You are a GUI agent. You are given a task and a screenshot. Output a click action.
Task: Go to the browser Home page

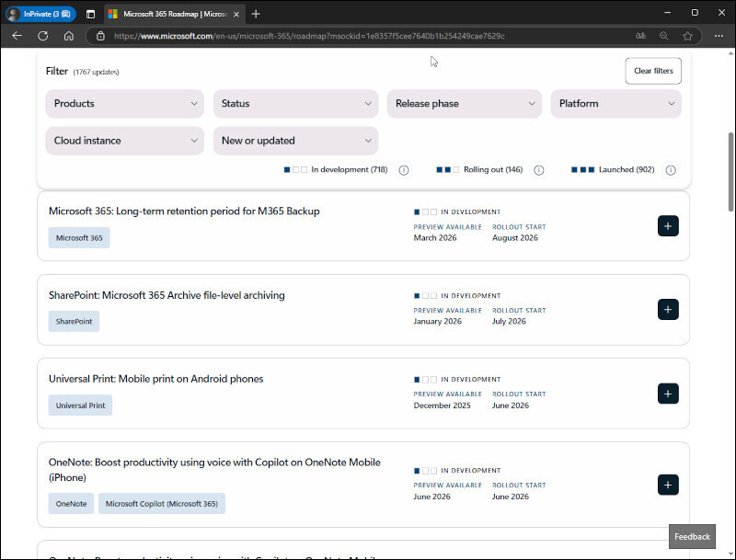click(x=68, y=36)
